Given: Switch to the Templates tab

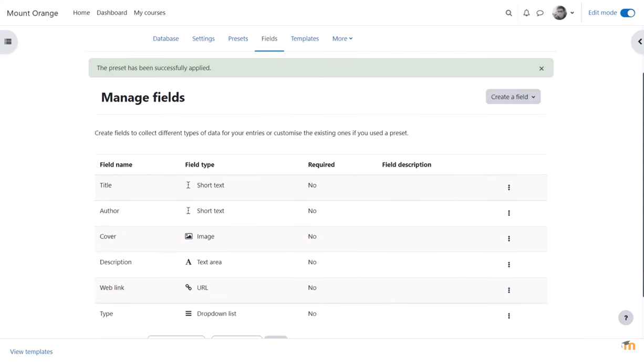Looking at the screenshot, I should point(305,39).
